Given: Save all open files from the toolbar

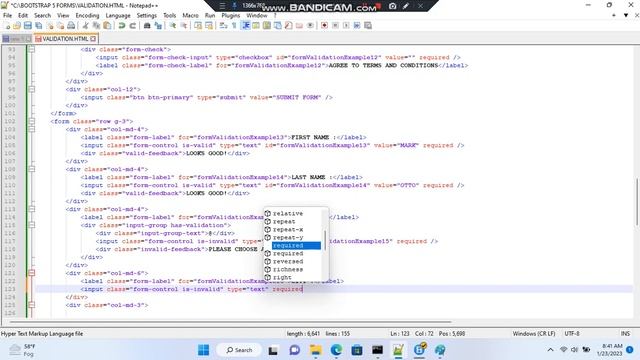Looking at the screenshot, I should pyautogui.click(x=38, y=26).
